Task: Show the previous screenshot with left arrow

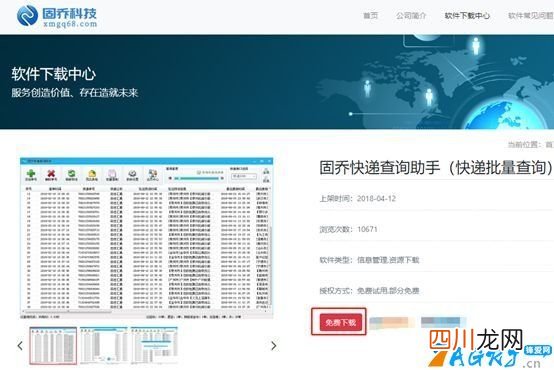Action: coord(20,346)
